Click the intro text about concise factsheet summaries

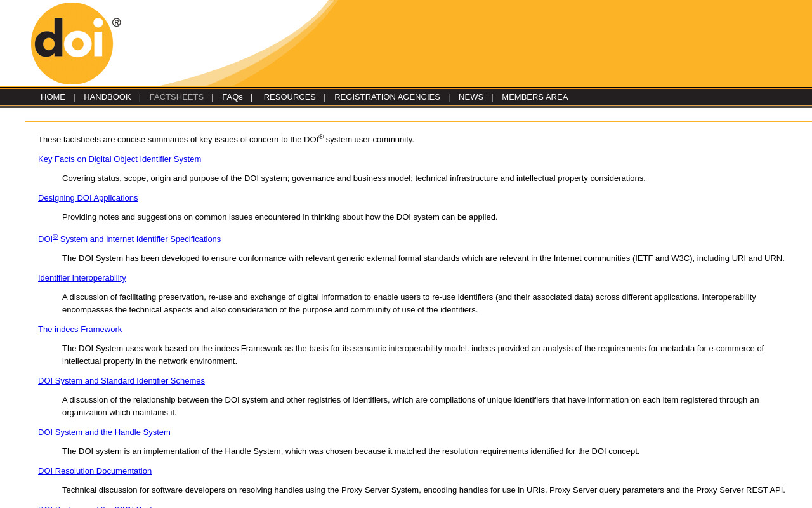point(226,139)
